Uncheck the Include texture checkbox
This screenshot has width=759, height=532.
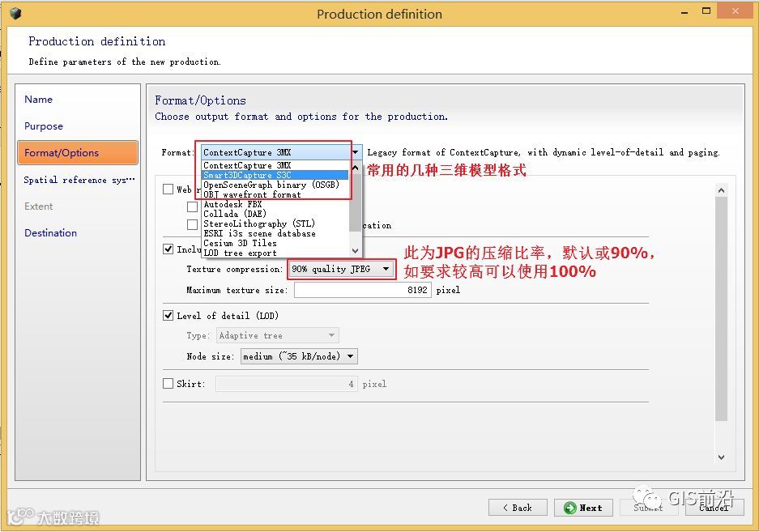tap(168, 249)
